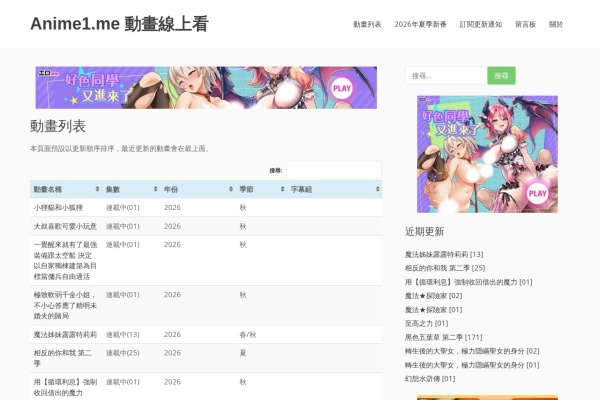Go to Anime1.me 動畫線上看 site title
This screenshot has height=400, width=600.
[x=119, y=24]
